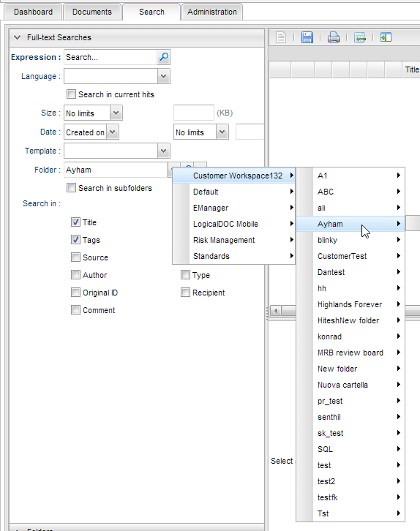Image resolution: width=420 pixels, height=531 pixels.
Task: Click the blank document icon in results toolbar
Action: pyautogui.click(x=280, y=37)
